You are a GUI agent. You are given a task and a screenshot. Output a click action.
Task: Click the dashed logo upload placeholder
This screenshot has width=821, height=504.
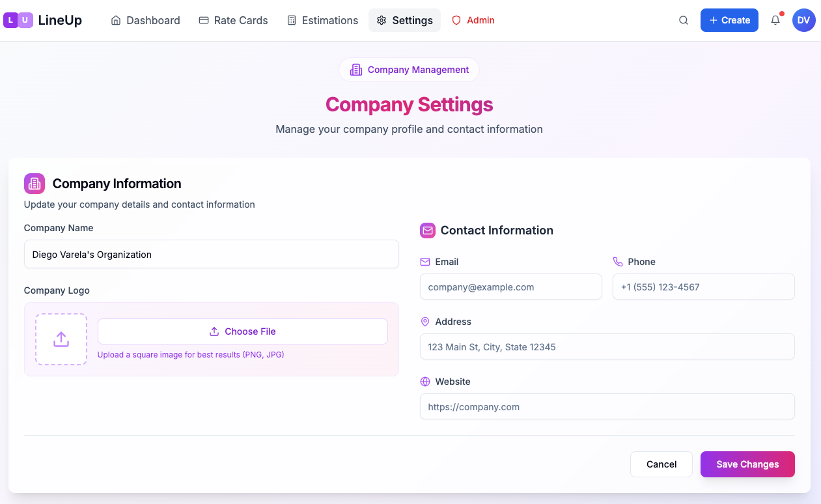tap(61, 339)
